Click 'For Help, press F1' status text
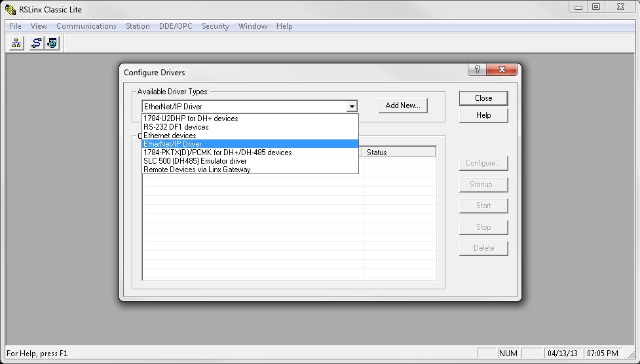Viewport: 640px width, 364px height. (37, 354)
